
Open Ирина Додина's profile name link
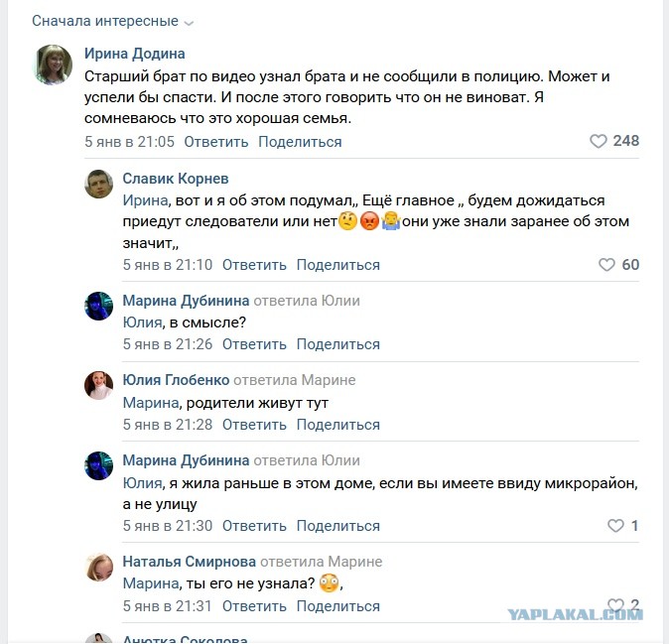pos(135,54)
